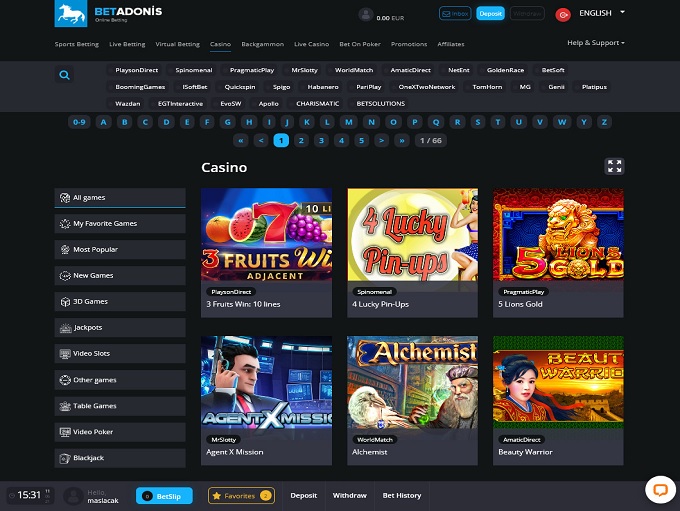Click the blue Deposit button at top

[490, 14]
